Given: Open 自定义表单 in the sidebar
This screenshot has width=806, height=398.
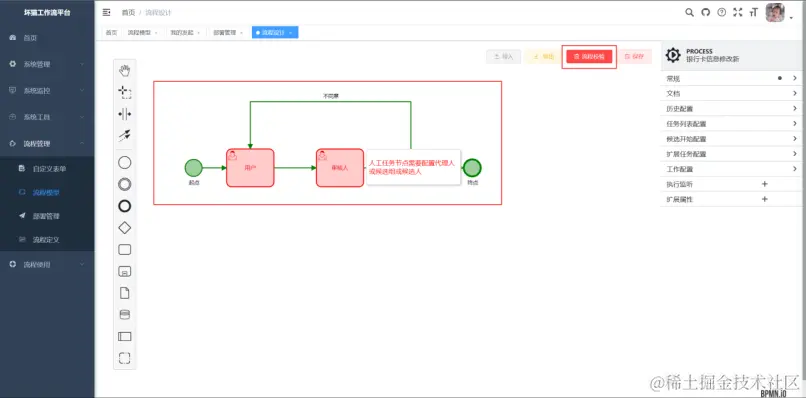Looking at the screenshot, I should click(x=47, y=169).
